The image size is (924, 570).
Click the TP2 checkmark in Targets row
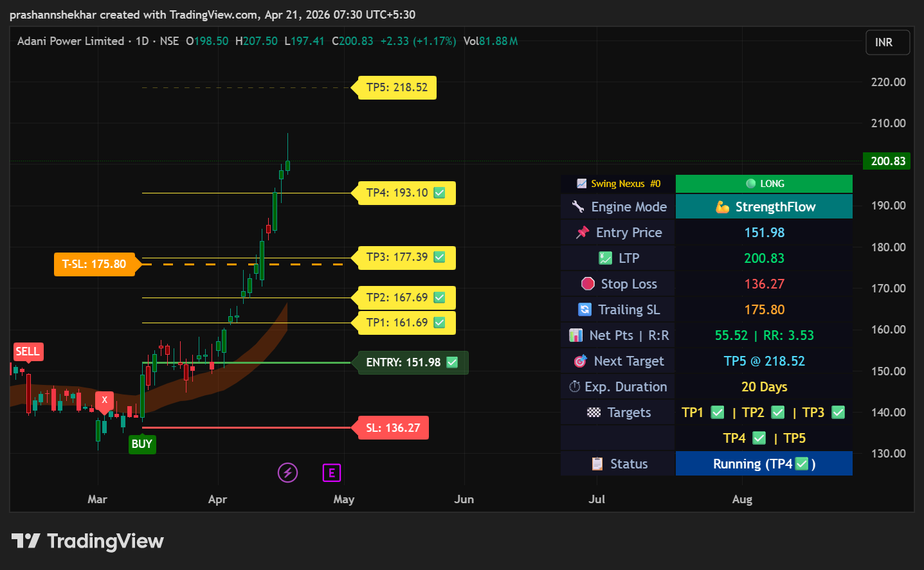pos(778,412)
